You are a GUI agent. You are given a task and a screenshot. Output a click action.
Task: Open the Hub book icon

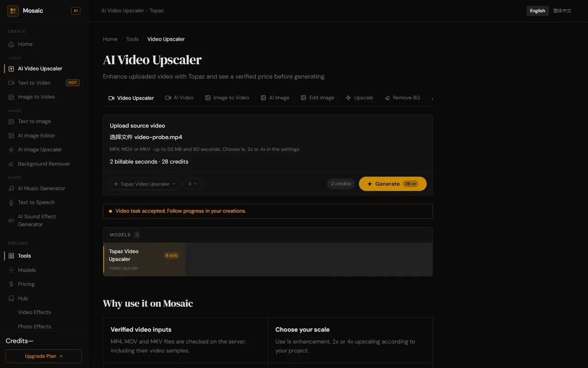click(x=11, y=299)
